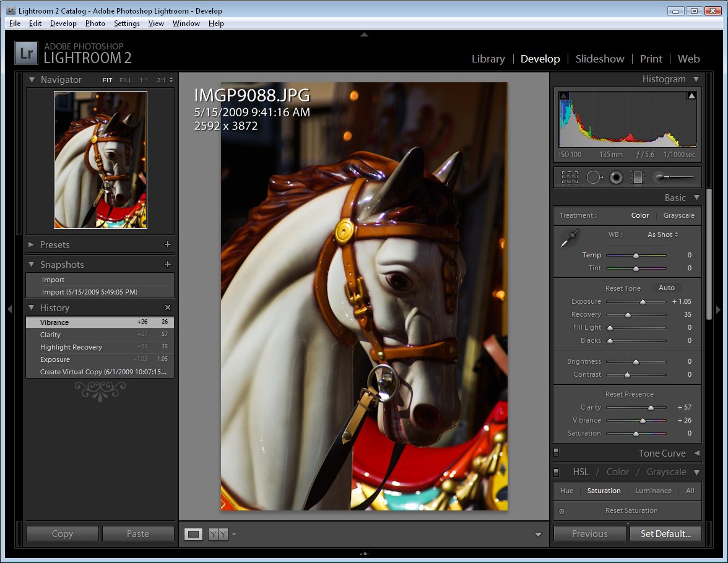Switch to the Library module
This screenshot has height=563, width=728.
[488, 59]
